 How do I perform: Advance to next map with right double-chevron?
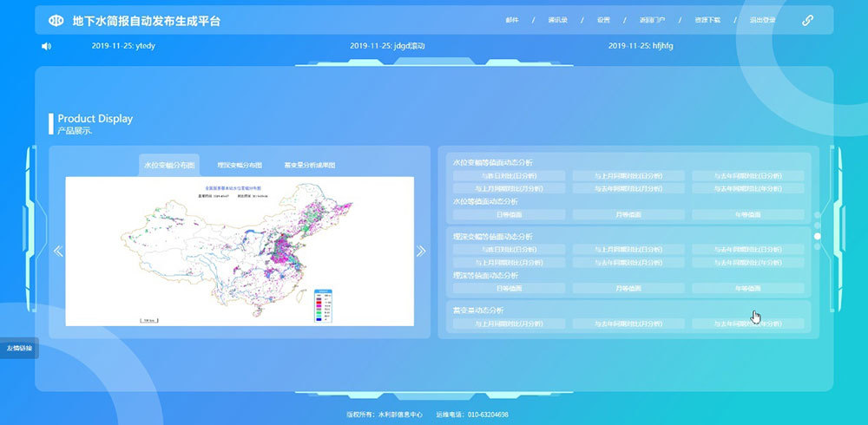click(x=421, y=252)
